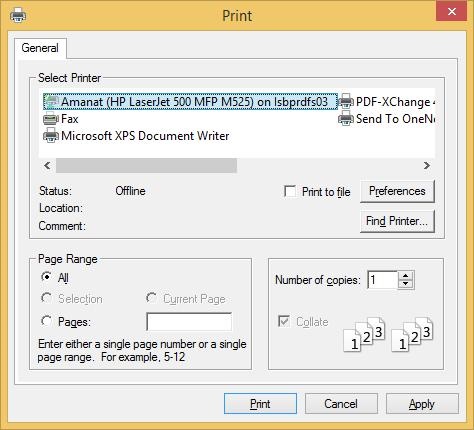Choose the Pages radio button
The height and width of the screenshot is (430, 474).
click(x=46, y=321)
